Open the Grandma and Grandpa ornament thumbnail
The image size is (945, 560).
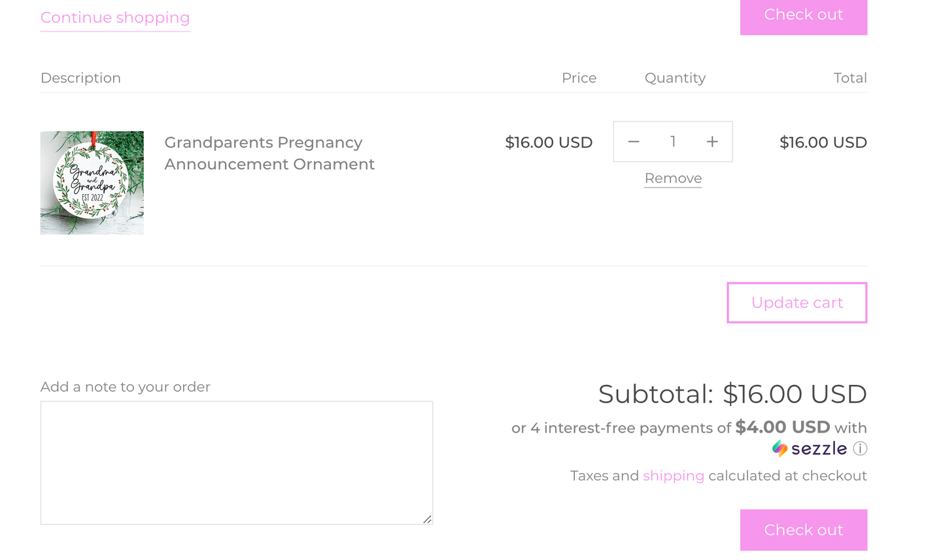pyautogui.click(x=92, y=183)
